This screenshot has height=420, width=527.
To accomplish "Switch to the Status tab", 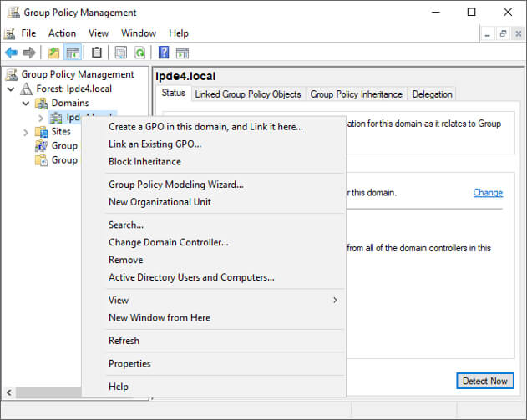I will tap(174, 93).
